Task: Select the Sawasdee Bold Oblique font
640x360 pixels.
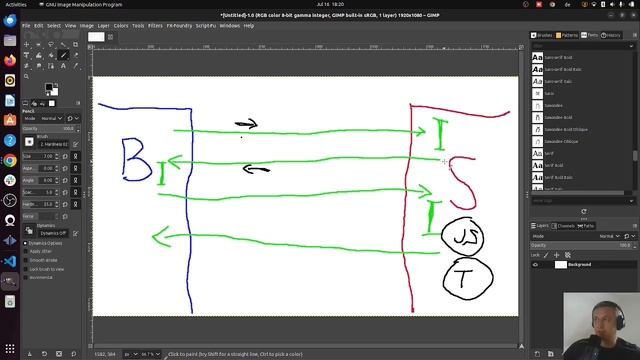Action: coord(566,129)
